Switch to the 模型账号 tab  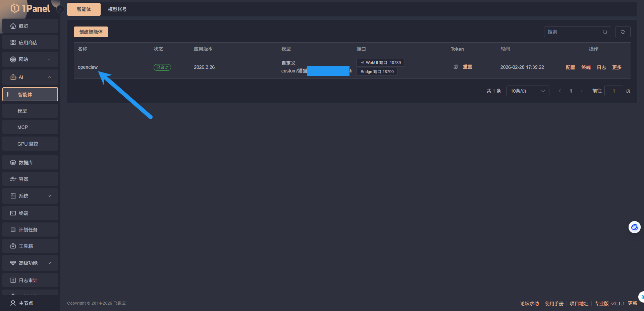[117, 9]
